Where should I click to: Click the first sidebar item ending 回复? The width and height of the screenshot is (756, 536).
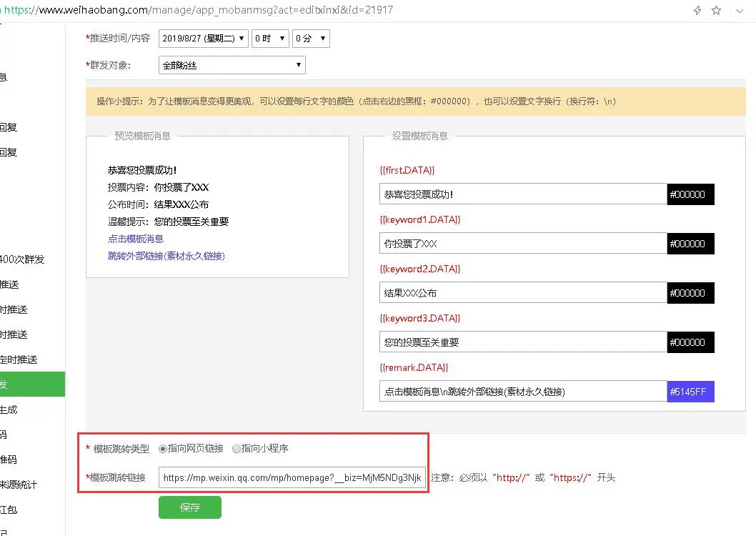coord(9,127)
